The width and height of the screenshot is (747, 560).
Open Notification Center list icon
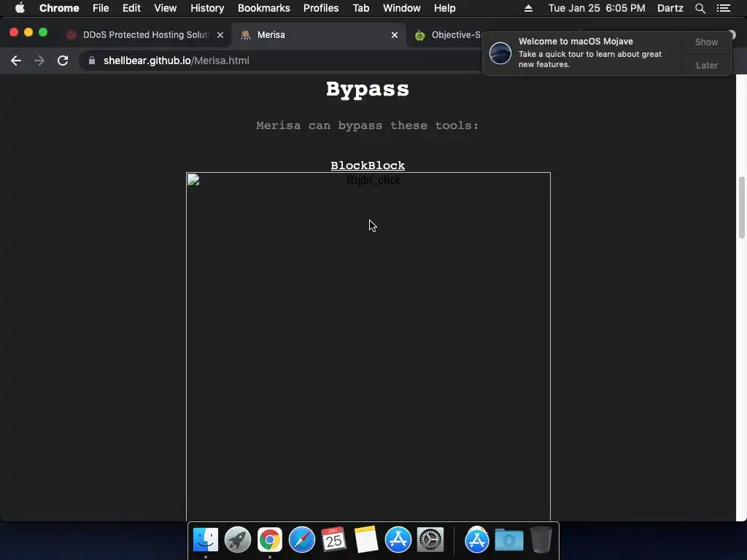coord(724,8)
